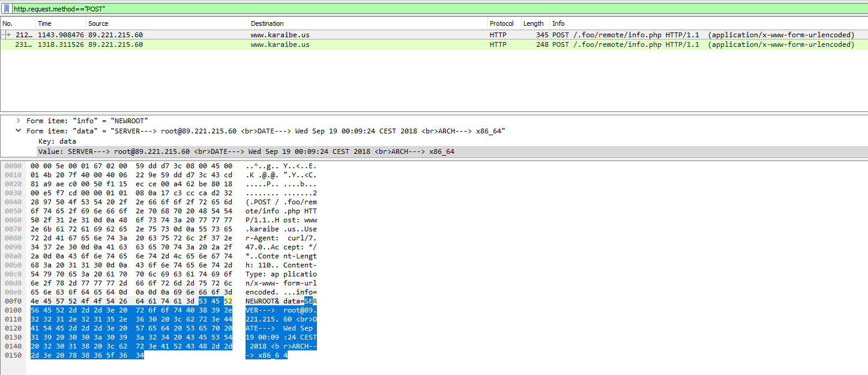Select the Form item "data" row text

tap(265, 131)
